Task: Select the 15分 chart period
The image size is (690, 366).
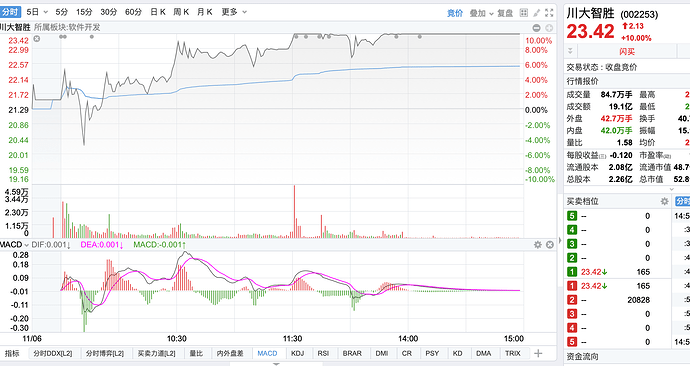Action: [84, 12]
